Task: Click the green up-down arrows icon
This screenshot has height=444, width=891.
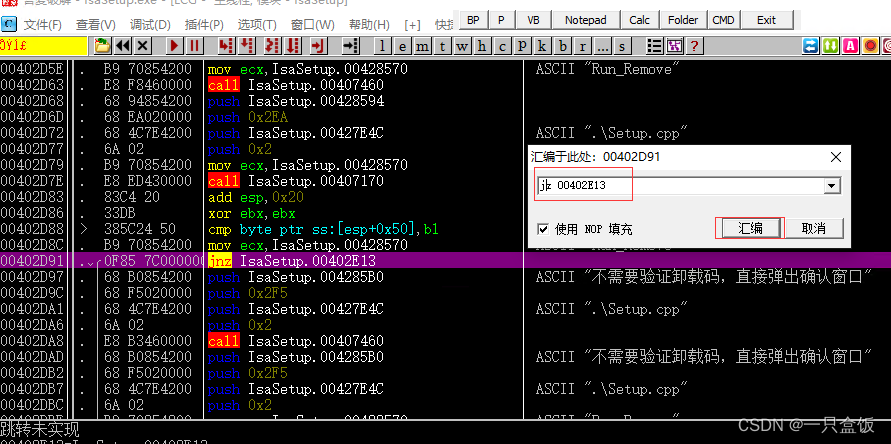Action: [x=831, y=45]
